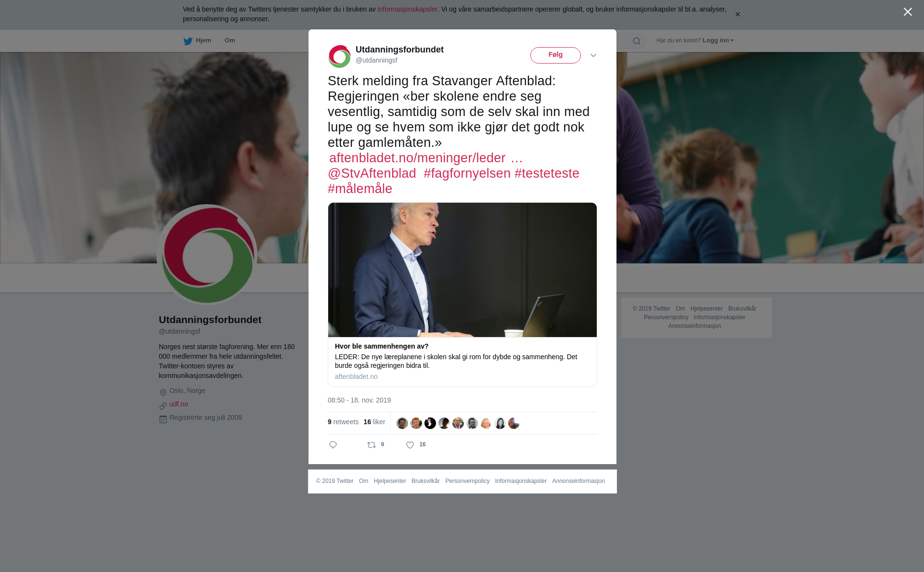
Task: Open the Logg inn dropdown
Action: click(718, 40)
